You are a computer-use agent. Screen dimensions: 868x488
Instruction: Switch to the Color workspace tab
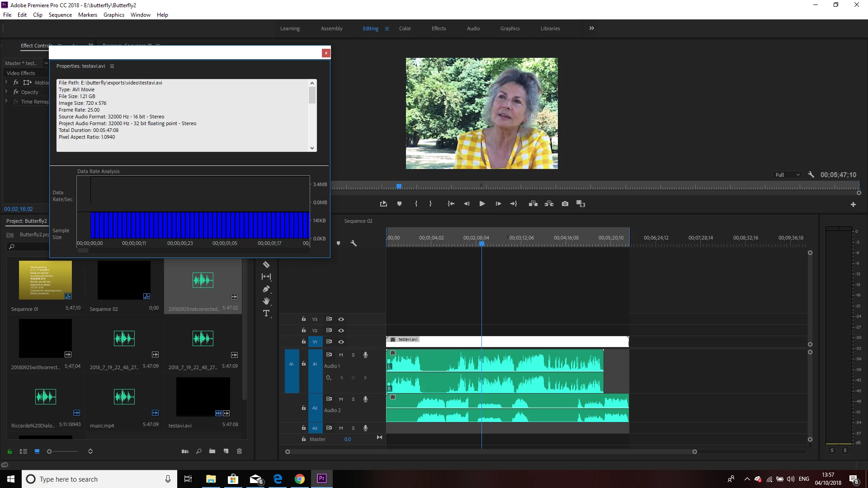(x=405, y=28)
